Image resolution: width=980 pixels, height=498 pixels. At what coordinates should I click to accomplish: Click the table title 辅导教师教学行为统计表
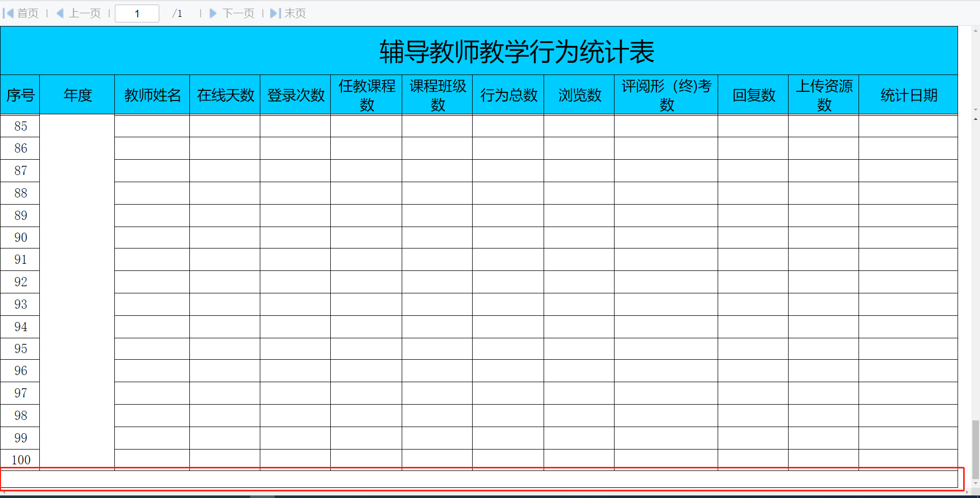click(x=517, y=52)
